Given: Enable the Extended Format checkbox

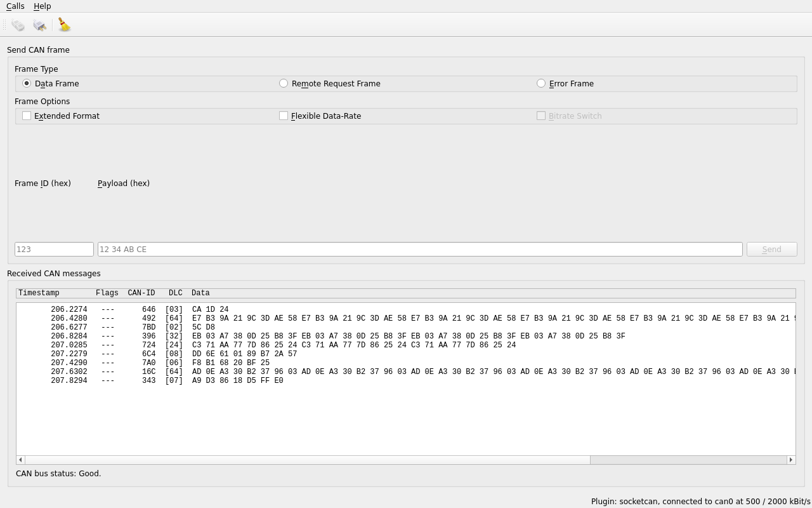Looking at the screenshot, I should [27, 116].
